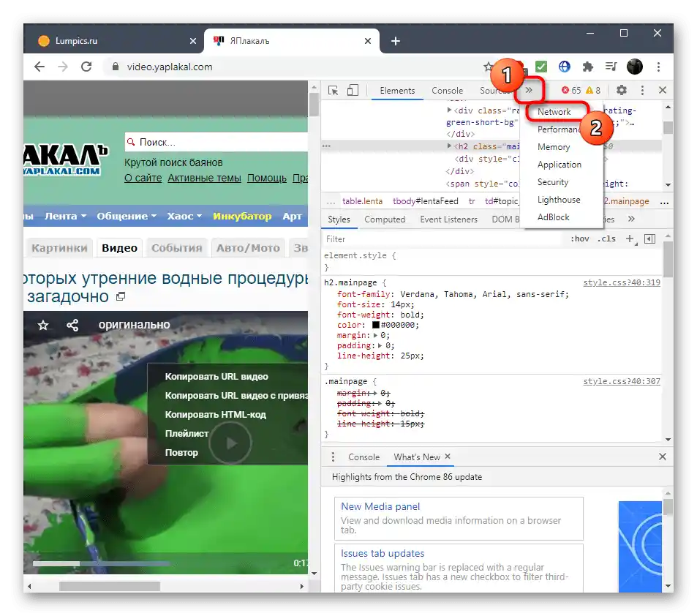The height and width of the screenshot is (616, 697).
Task: Select Application from the overflow menu
Action: coord(560,165)
